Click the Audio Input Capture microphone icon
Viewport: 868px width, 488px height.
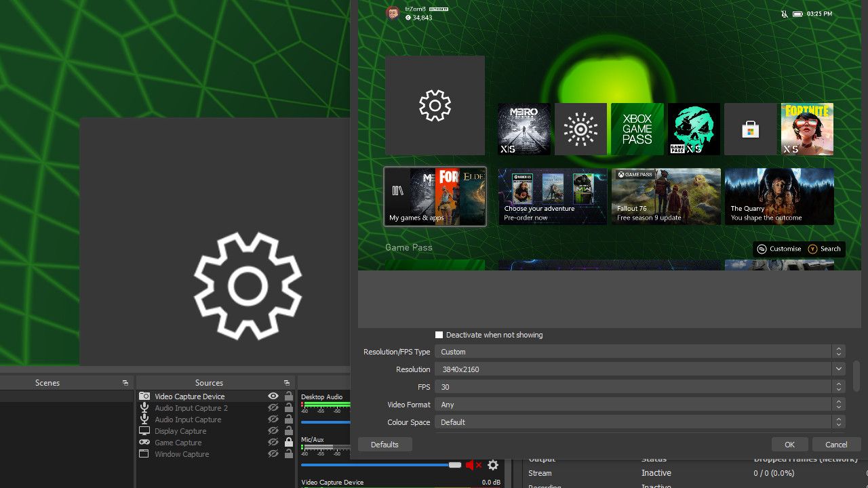[x=144, y=420]
